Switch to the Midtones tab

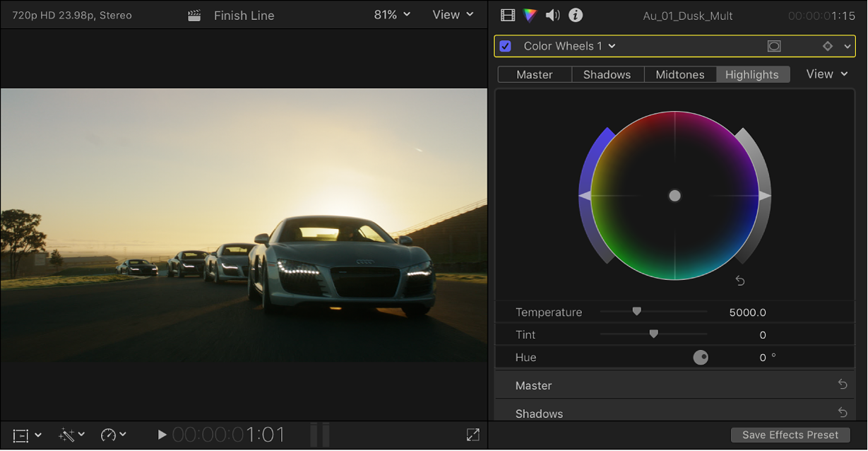(679, 74)
